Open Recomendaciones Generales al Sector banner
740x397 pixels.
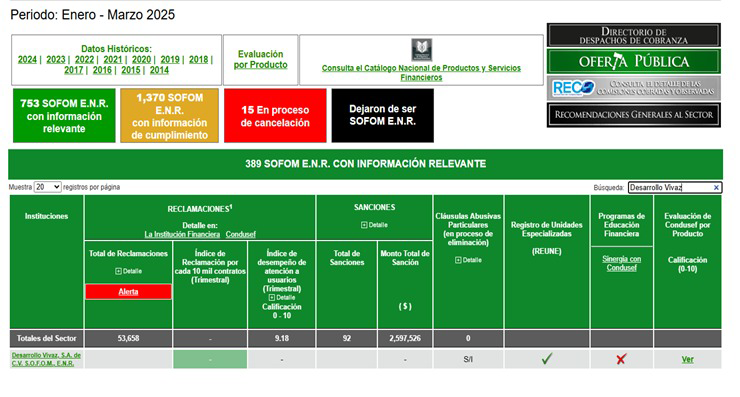coord(633,115)
